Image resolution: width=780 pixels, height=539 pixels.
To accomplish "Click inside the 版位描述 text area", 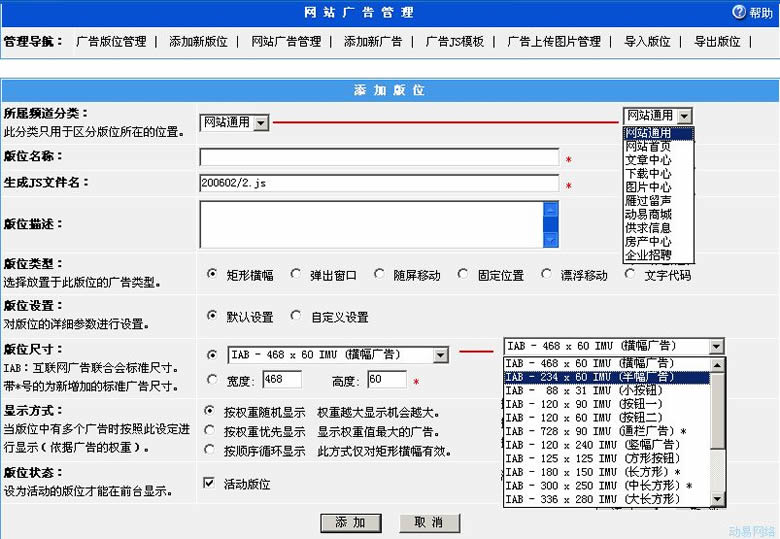I will tap(372, 224).
